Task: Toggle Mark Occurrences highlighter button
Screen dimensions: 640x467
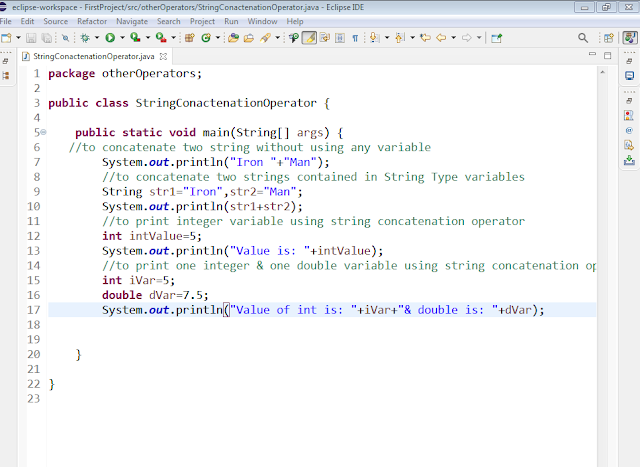Action: [309, 38]
